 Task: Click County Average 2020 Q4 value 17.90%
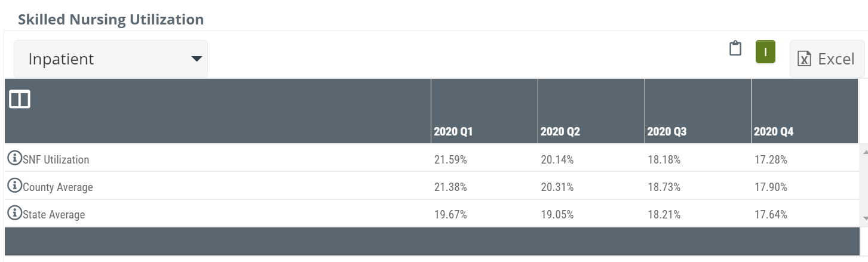coord(771,187)
